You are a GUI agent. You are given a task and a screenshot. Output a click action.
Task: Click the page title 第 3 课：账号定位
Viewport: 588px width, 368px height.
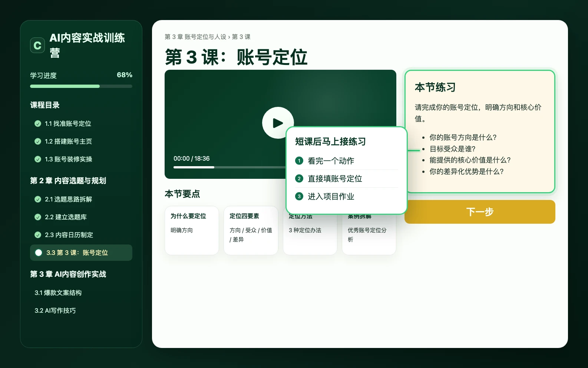[x=236, y=57]
